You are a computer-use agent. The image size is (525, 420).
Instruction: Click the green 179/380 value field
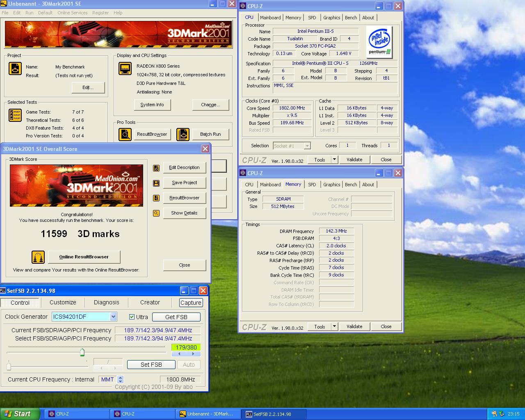(186, 347)
